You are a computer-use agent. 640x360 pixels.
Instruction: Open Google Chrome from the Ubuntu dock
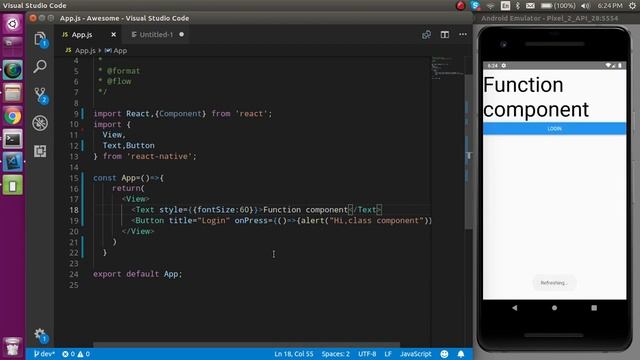point(13,116)
